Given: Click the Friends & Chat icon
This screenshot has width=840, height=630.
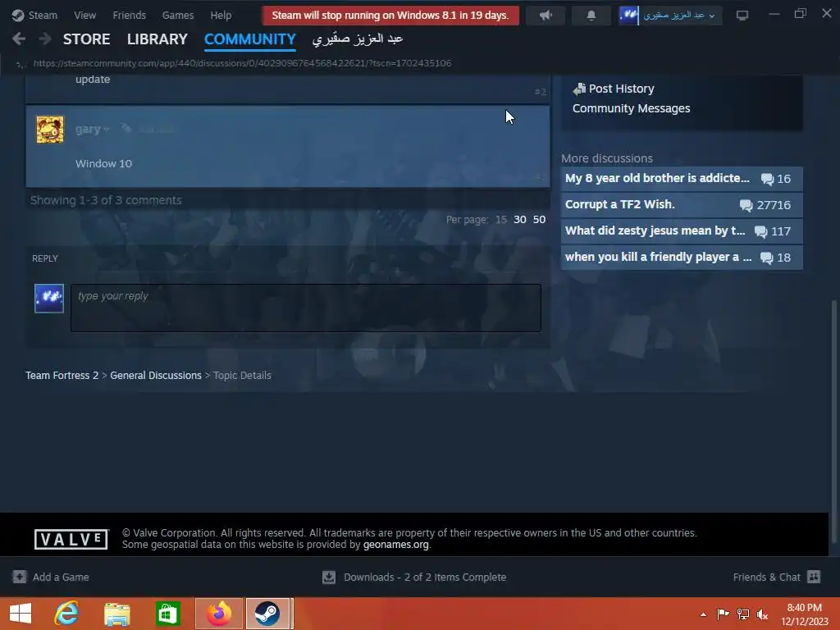Looking at the screenshot, I should [x=814, y=577].
